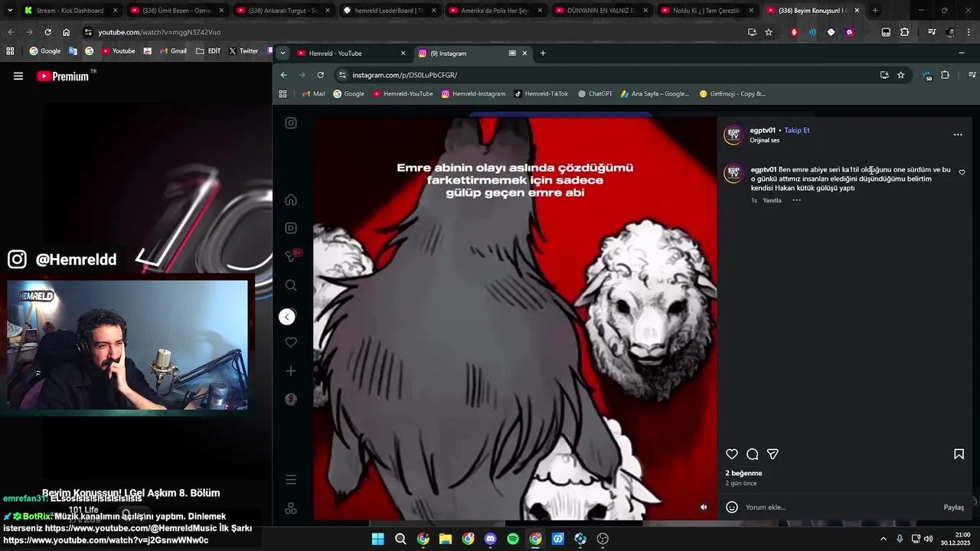980x551 pixels.
Task: Open egptv01 profile picture in post header
Action: (733, 135)
